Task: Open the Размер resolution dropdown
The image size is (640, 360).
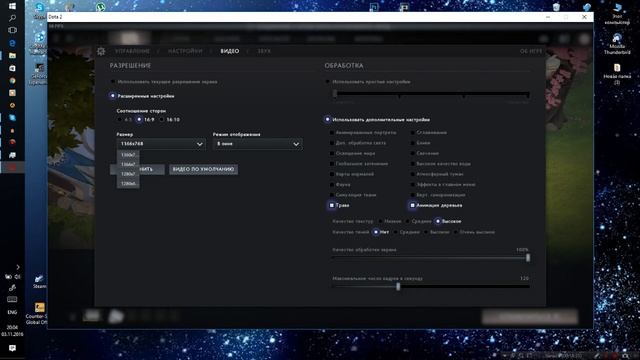Action: click(x=161, y=144)
